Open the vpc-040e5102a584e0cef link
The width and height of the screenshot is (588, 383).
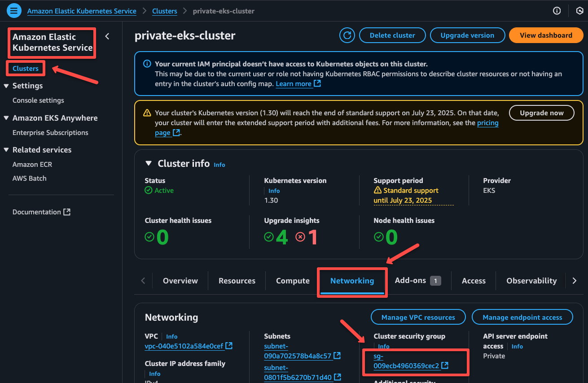click(184, 346)
